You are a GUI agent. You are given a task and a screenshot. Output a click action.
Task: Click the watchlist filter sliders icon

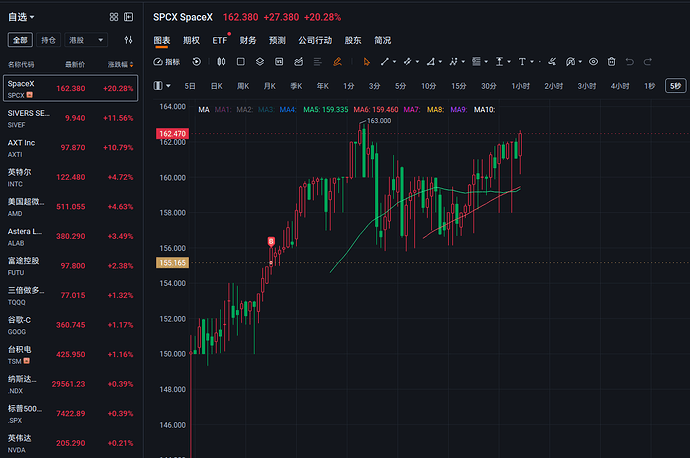point(128,40)
